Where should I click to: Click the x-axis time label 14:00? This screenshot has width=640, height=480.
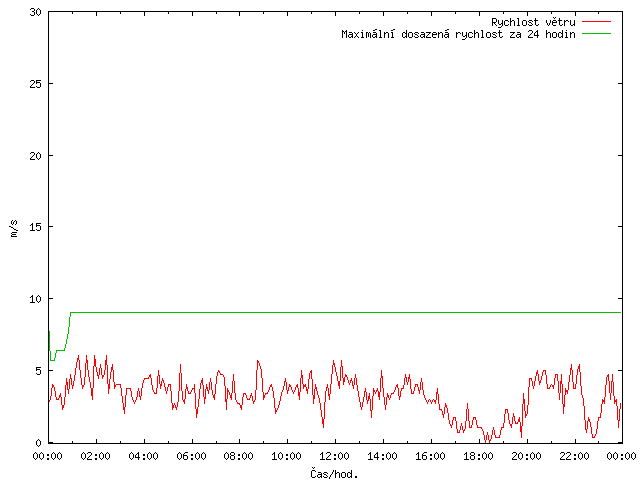[382, 456]
